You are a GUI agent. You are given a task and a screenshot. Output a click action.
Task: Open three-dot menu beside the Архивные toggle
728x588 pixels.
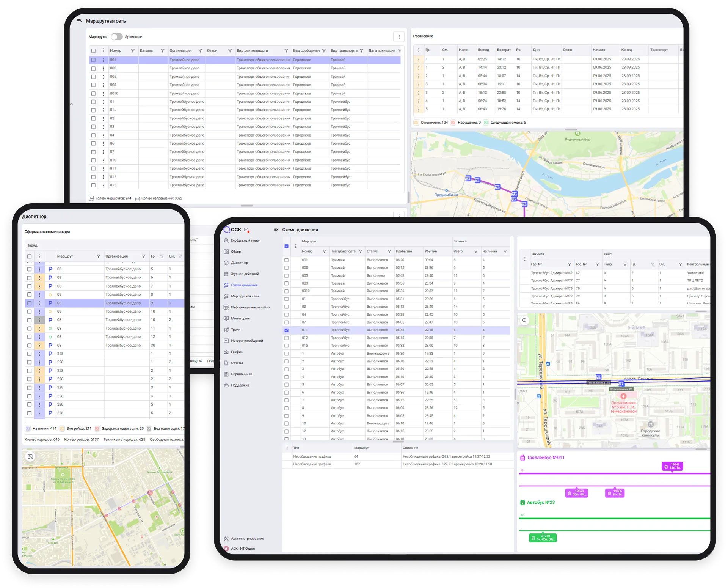click(399, 37)
